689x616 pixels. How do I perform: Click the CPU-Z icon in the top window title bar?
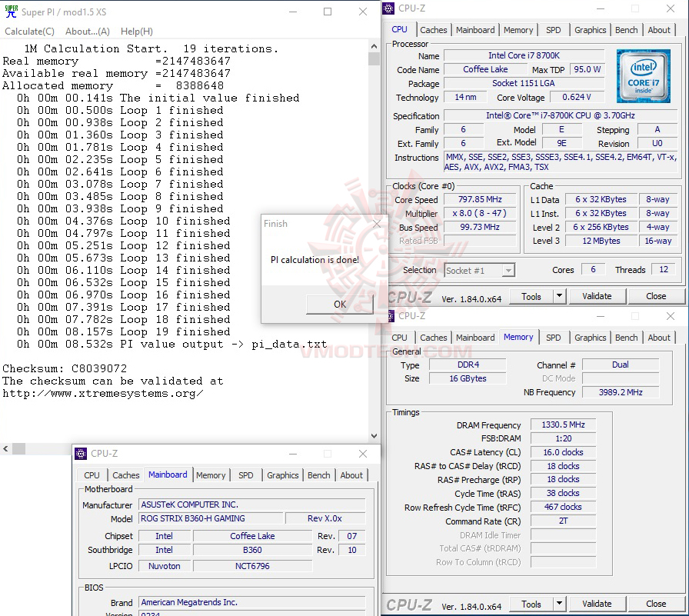pos(388,8)
